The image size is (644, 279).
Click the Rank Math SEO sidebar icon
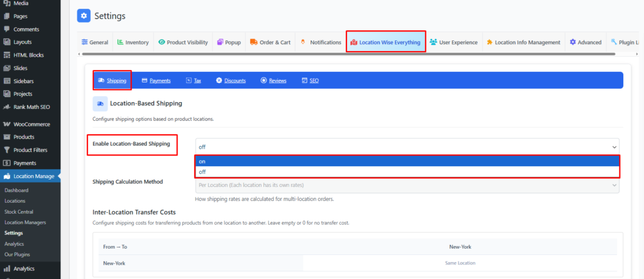[x=7, y=106]
